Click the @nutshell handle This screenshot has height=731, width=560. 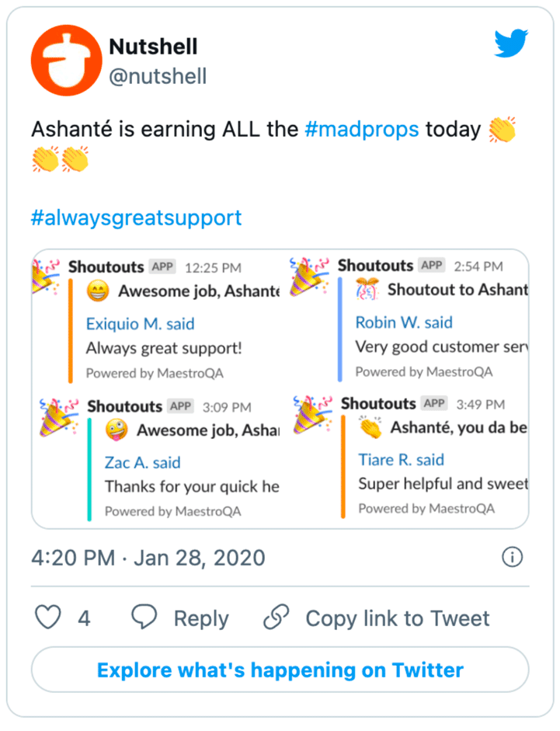tap(158, 75)
